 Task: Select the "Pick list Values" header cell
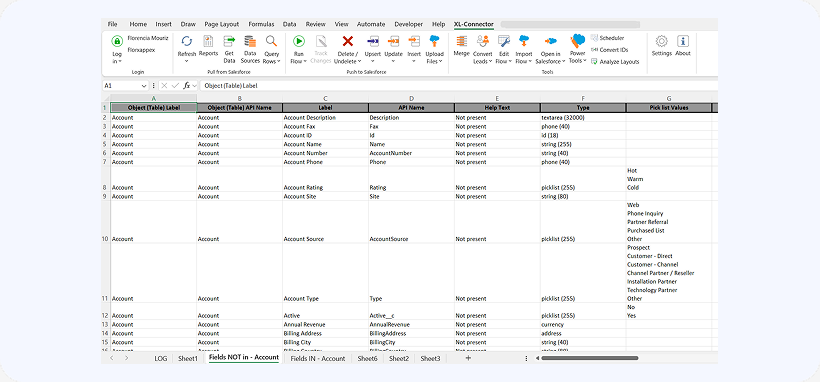coord(669,108)
